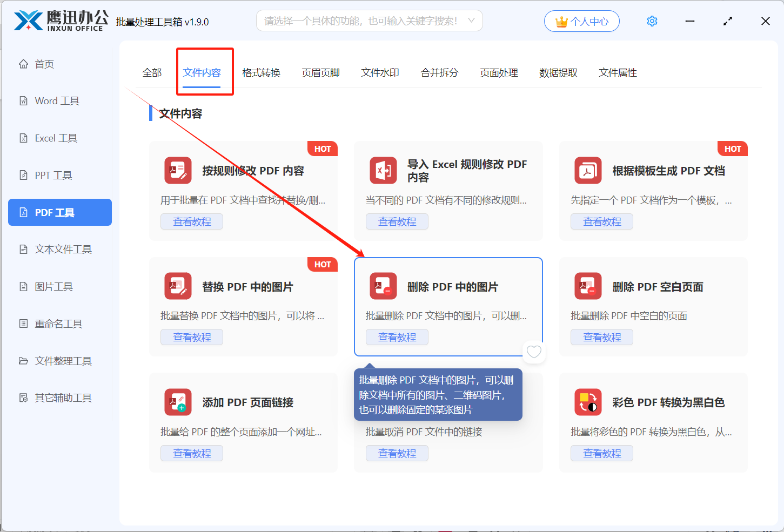Open the settings gear
Screen dimensions: 784x532
coord(652,21)
